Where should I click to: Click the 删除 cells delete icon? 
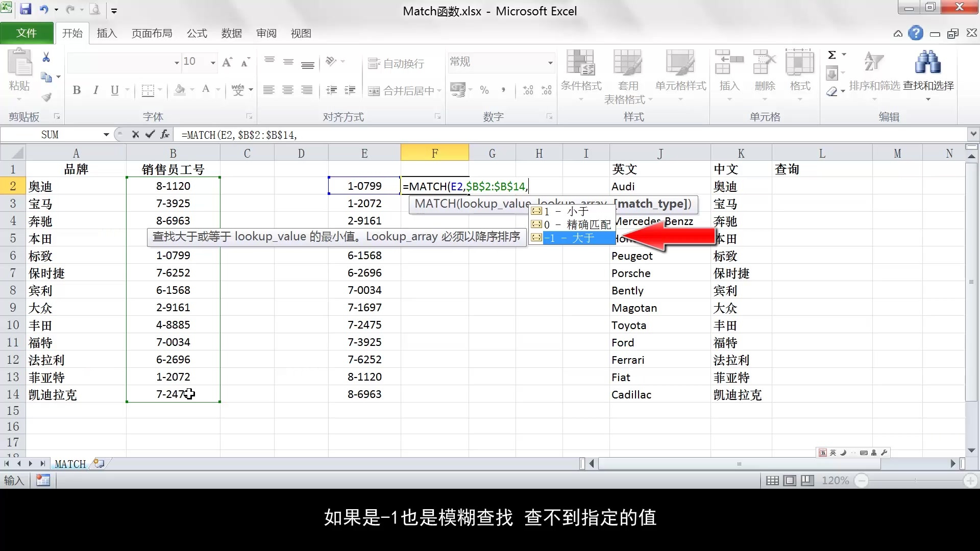click(x=765, y=63)
